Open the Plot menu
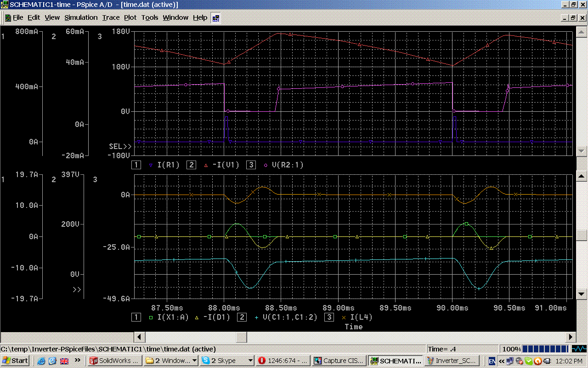The image size is (588, 368). click(x=130, y=17)
